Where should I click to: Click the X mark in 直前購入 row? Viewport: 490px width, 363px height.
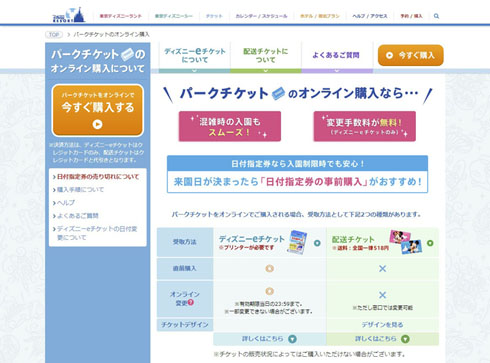[x=383, y=268]
